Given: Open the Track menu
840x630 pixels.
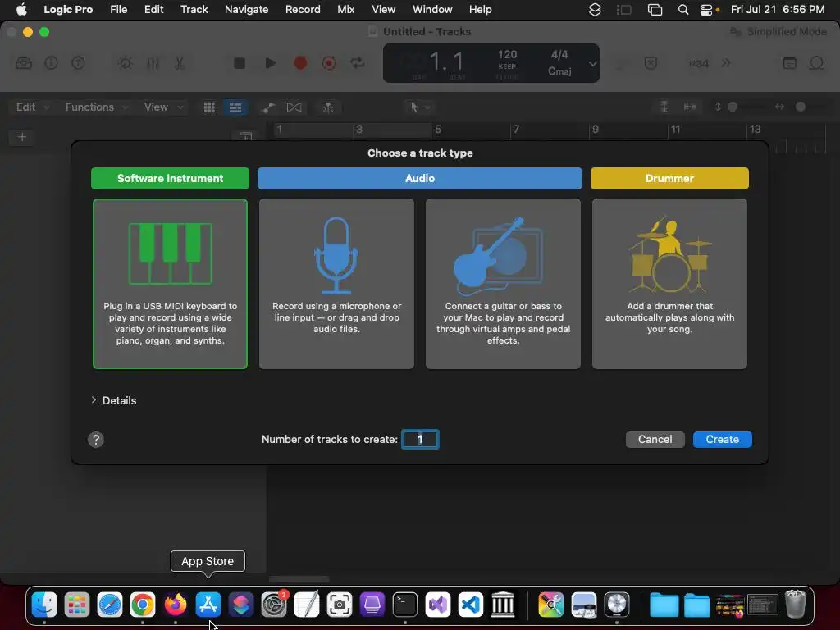Looking at the screenshot, I should pos(194,9).
